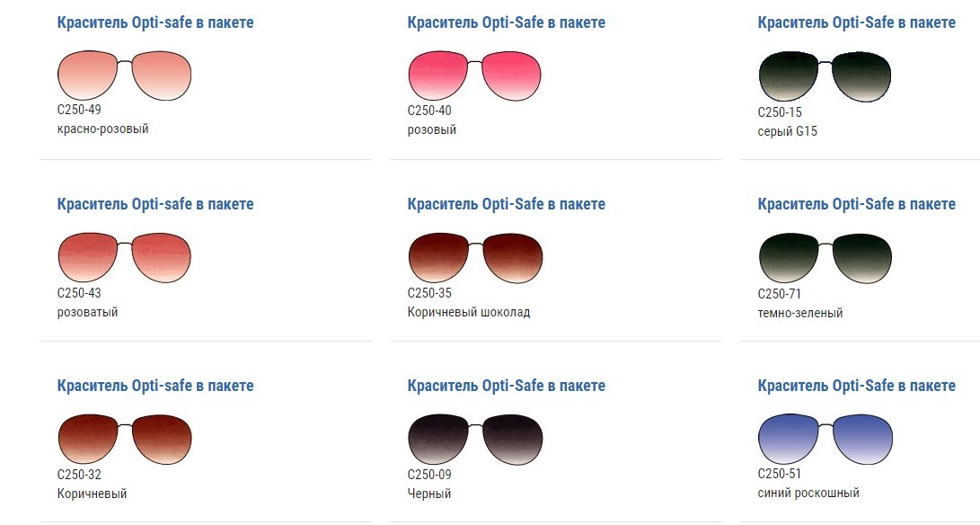Image resolution: width=980 pixels, height=525 pixels.
Task: Click the title link above C250-40
Action: pos(506,22)
